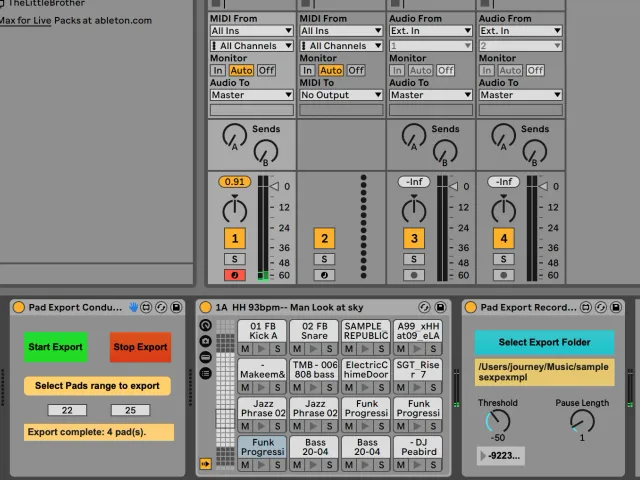Click the Hot-Swap icon on the Drum Rack
The image size is (640, 480).
(x=424, y=307)
